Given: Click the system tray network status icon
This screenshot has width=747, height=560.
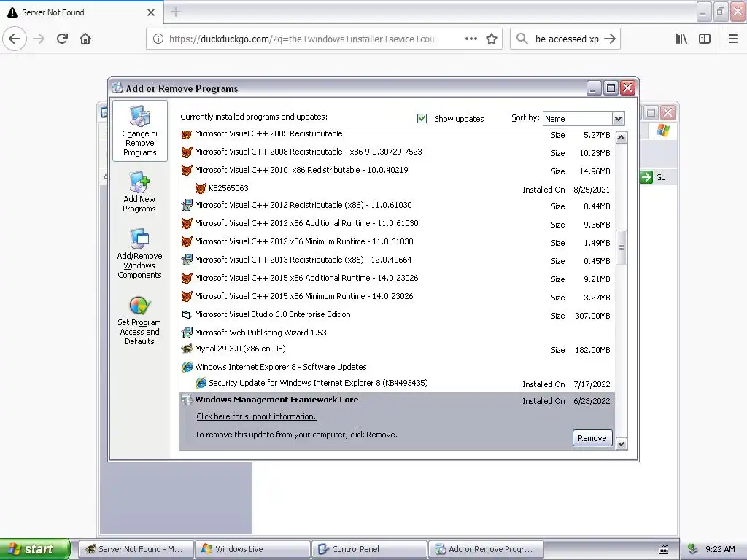Looking at the screenshot, I should click(692, 549).
